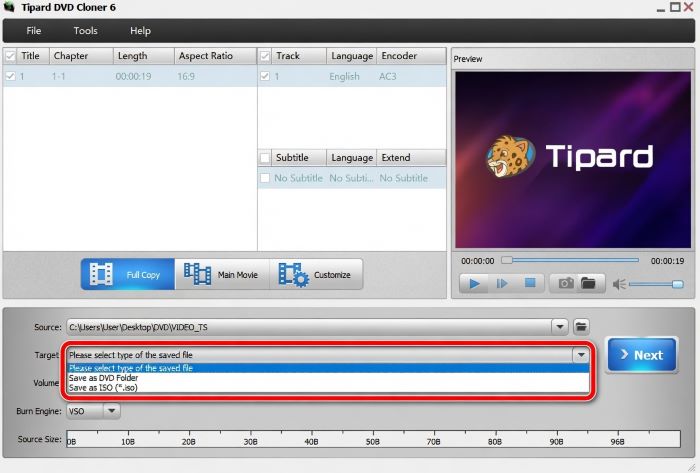Stop the preview playback
Image resolution: width=700 pixels, height=473 pixels.
point(530,283)
